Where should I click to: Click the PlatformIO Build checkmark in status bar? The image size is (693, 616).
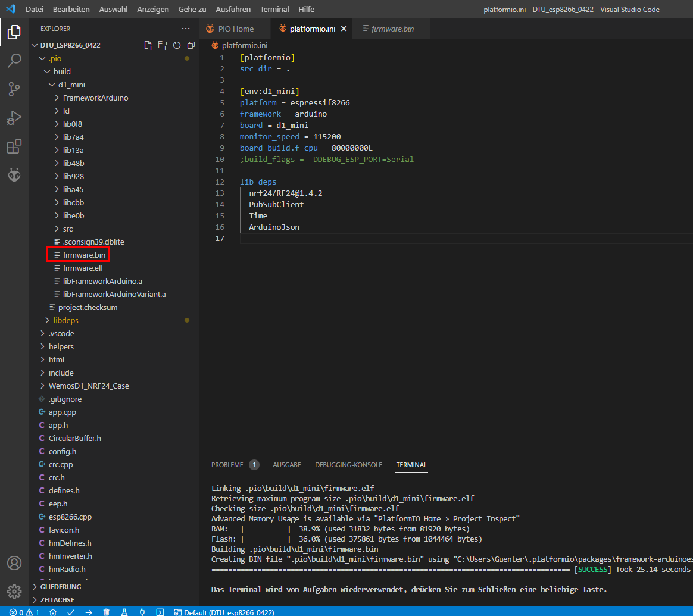pos(71,612)
